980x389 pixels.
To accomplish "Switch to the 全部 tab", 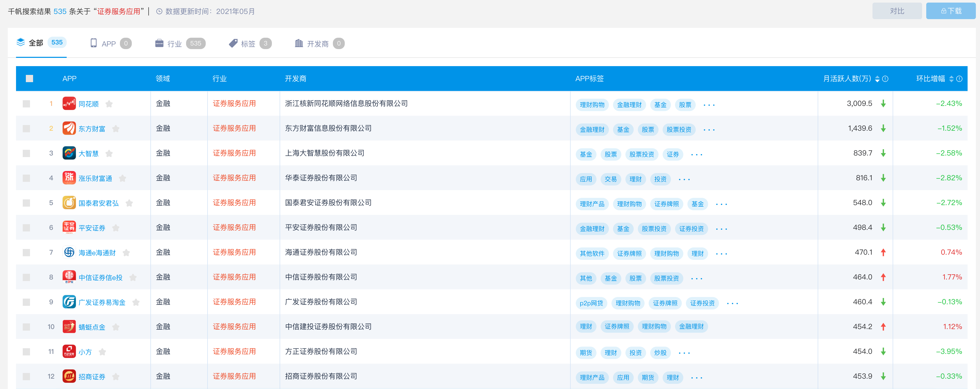I will click(x=41, y=43).
